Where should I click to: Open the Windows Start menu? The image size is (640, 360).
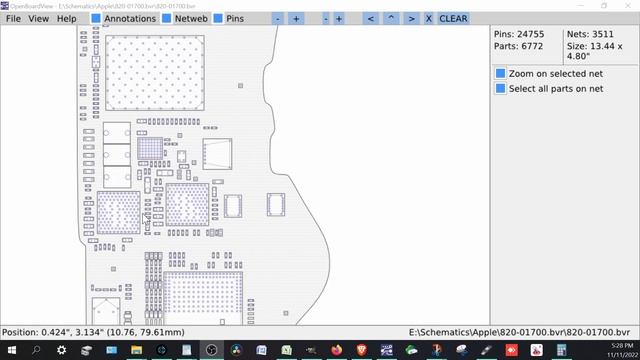(x=12, y=350)
